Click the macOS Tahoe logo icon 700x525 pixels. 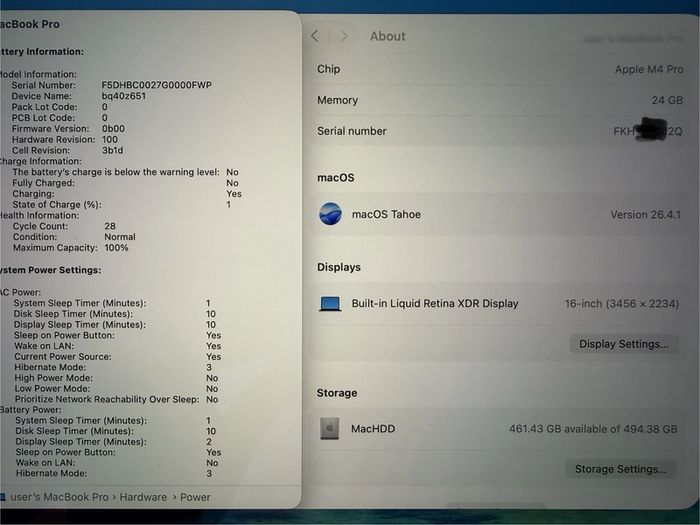click(330, 214)
